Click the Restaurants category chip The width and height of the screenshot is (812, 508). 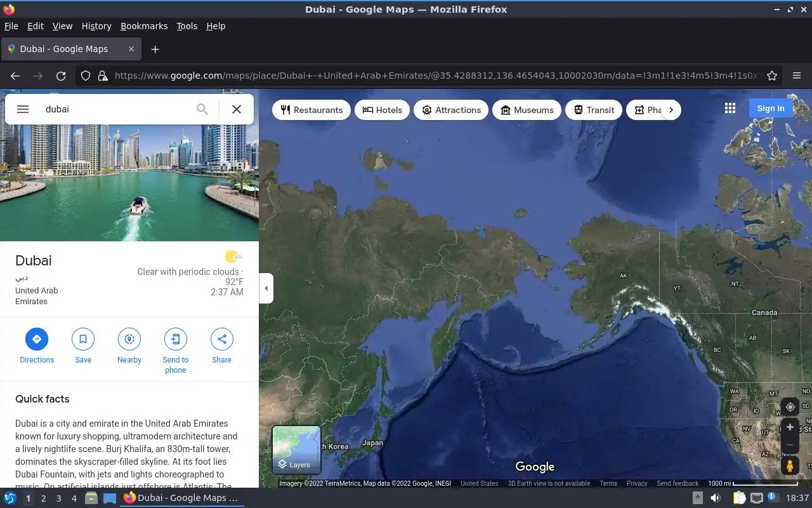[x=311, y=110]
